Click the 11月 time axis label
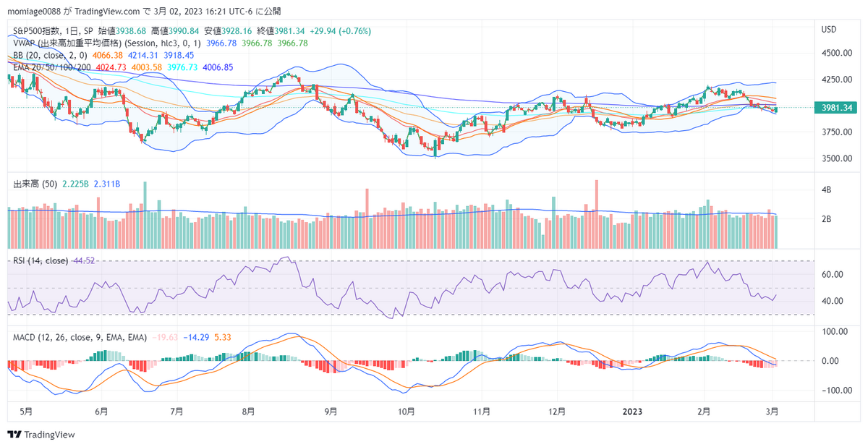The image size is (868, 447). coord(482,411)
